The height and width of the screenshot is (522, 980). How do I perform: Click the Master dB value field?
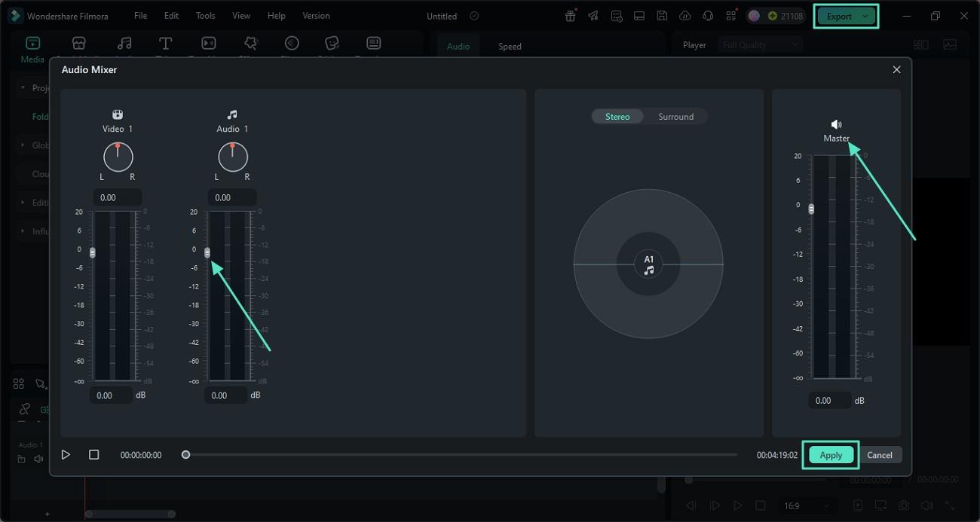pos(830,401)
